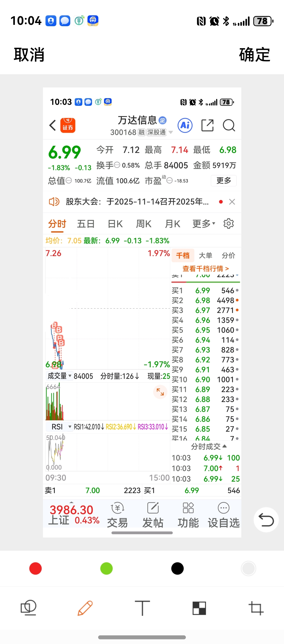This screenshot has height=644, width=284.
Task: Close the announcement banner
Action: (x=232, y=202)
